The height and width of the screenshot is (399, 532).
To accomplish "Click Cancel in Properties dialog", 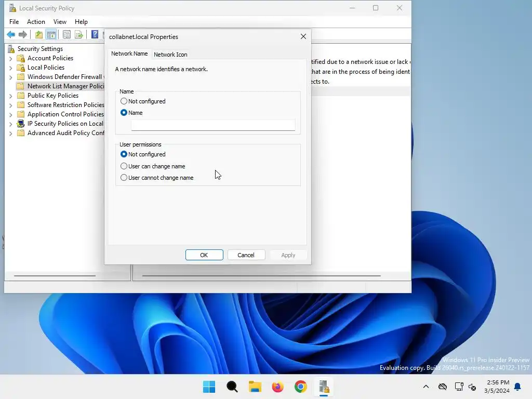I will coord(246,255).
